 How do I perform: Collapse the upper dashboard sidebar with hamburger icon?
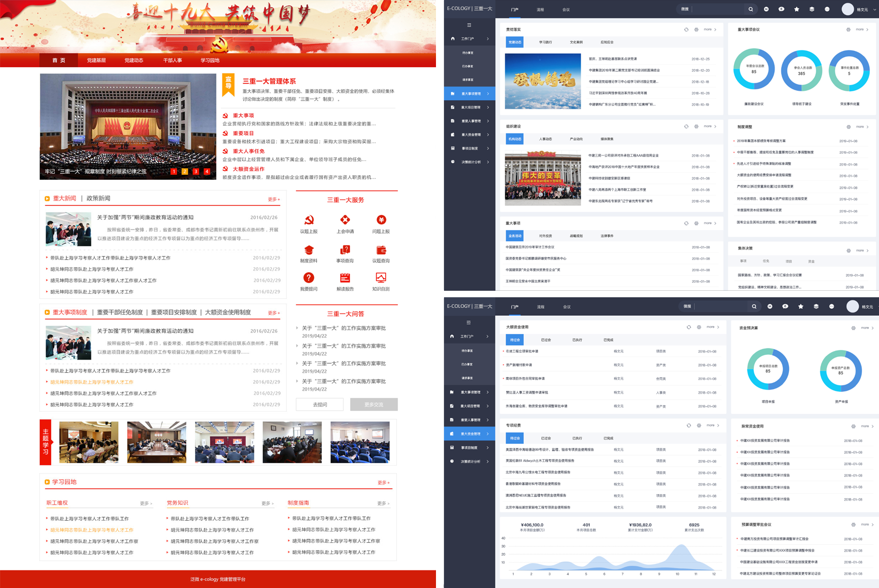point(469,25)
